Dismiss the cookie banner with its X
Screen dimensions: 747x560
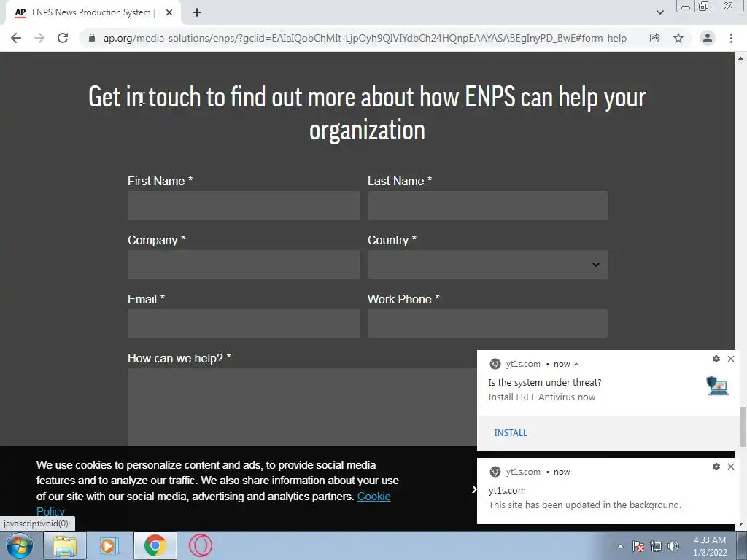tap(473, 489)
